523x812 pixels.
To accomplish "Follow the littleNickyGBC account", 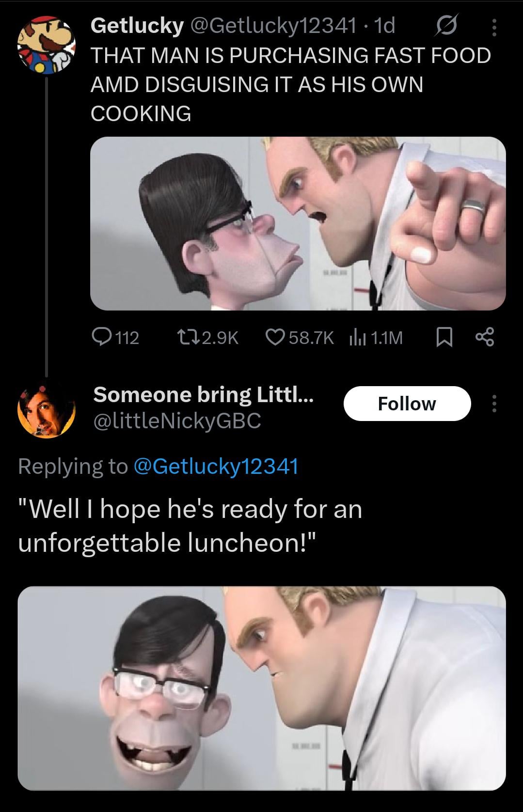I will tap(407, 404).
